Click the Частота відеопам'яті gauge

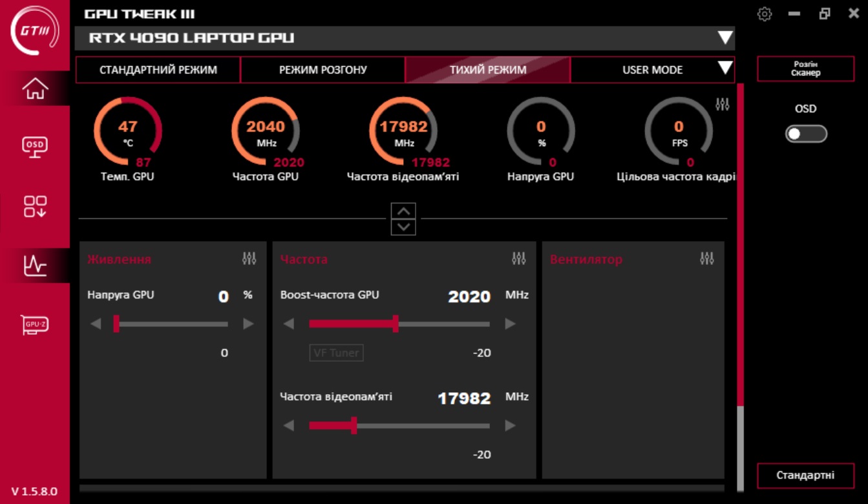coord(404,132)
